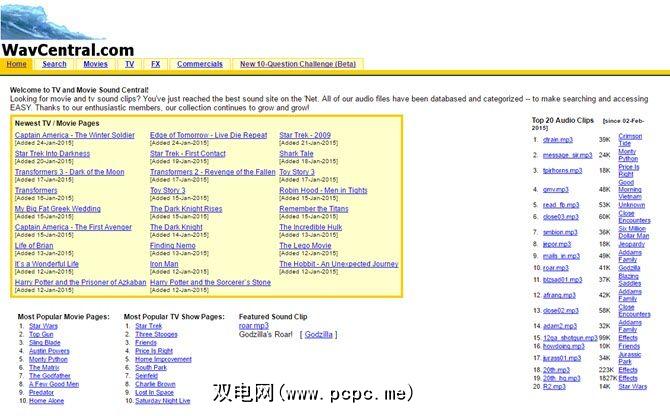Open the Commercials tab
670x416 pixels.
pos(200,64)
